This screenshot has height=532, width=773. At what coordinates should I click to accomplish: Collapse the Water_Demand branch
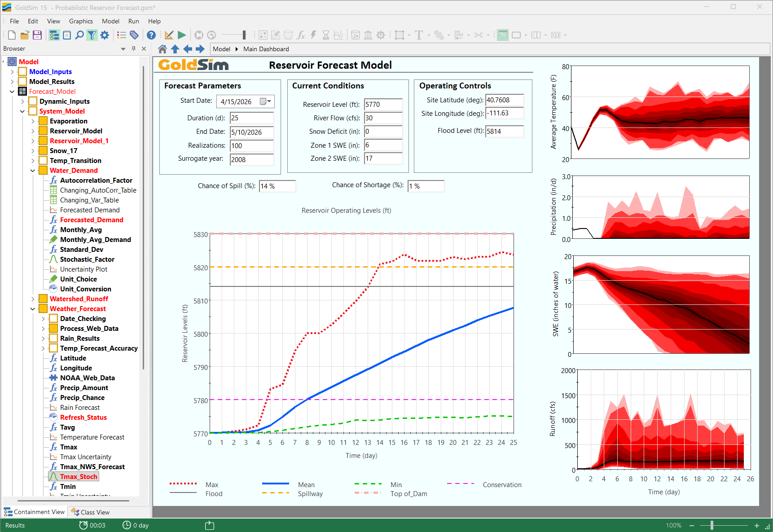tap(32, 171)
